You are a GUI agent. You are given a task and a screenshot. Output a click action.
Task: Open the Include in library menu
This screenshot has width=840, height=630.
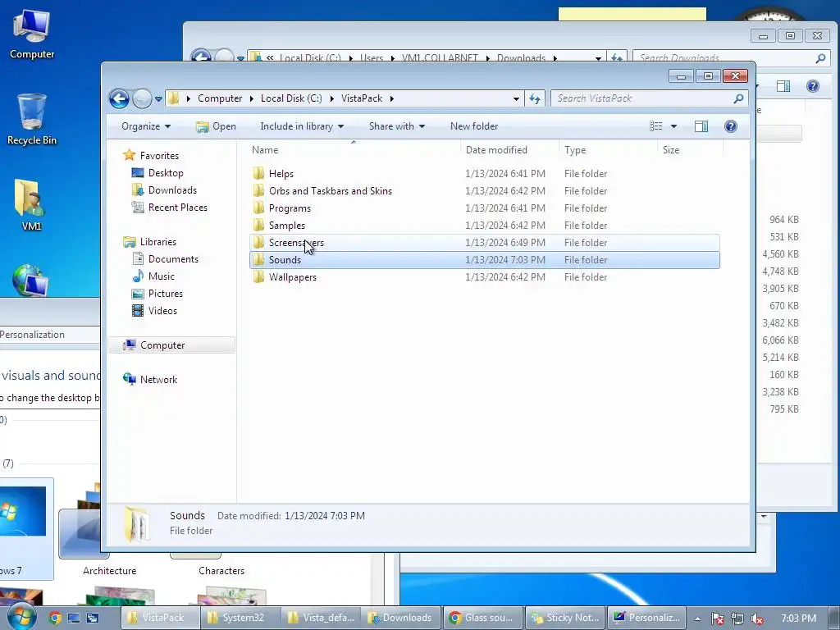click(302, 126)
